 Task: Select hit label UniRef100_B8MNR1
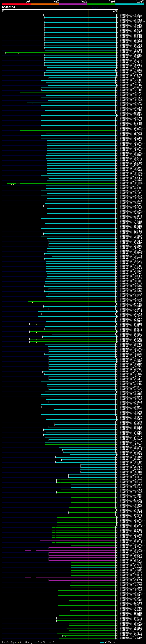click(x=131, y=344)
